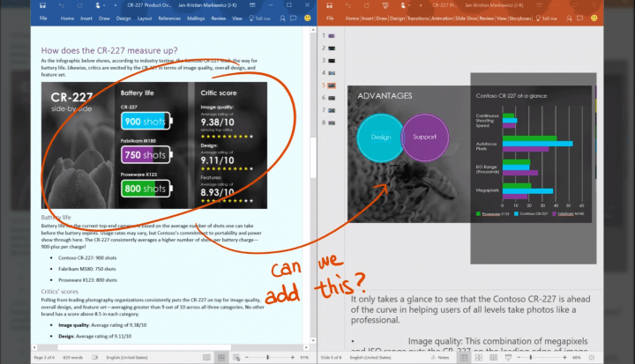Save the PowerPoint presentation
Viewport: 635px width, 364px height.
[x=329, y=5]
